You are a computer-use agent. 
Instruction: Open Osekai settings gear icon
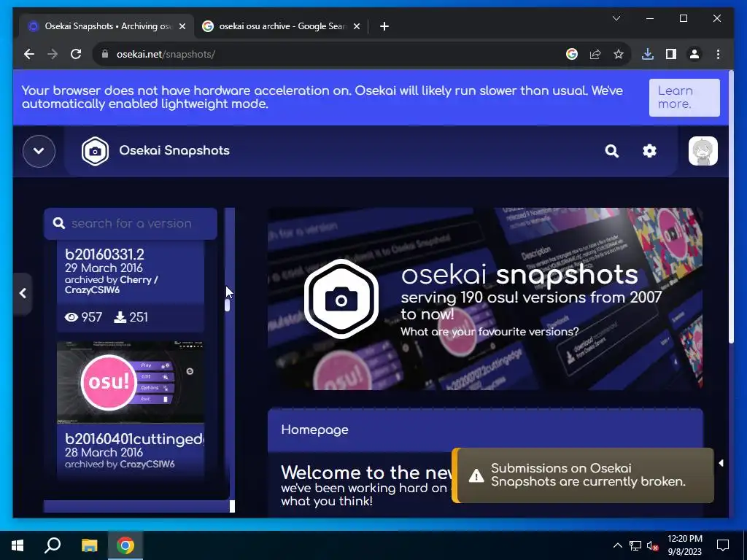point(649,151)
